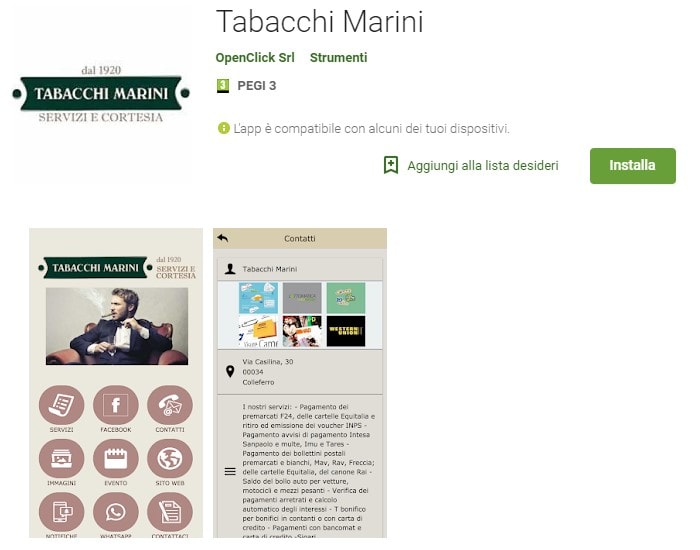Open the Strumenti category link
The width and height of the screenshot is (700, 550).
tap(338, 58)
